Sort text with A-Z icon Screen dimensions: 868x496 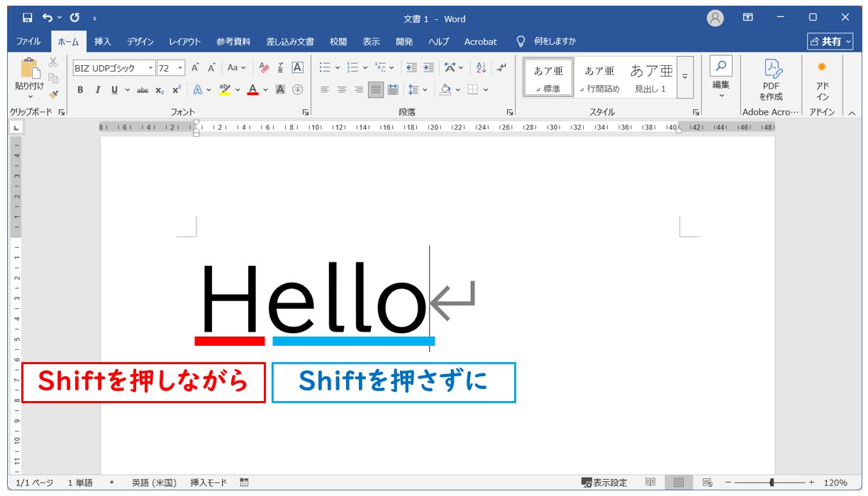(481, 68)
